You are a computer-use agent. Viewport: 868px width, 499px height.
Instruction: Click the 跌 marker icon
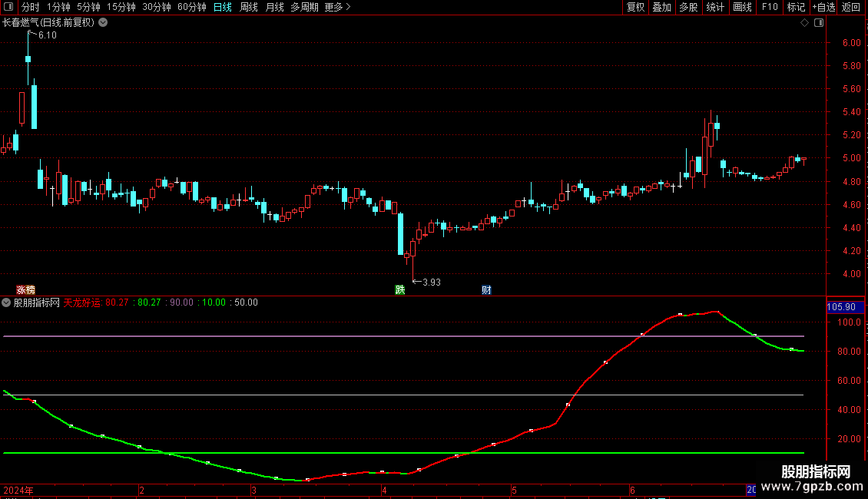click(x=399, y=290)
